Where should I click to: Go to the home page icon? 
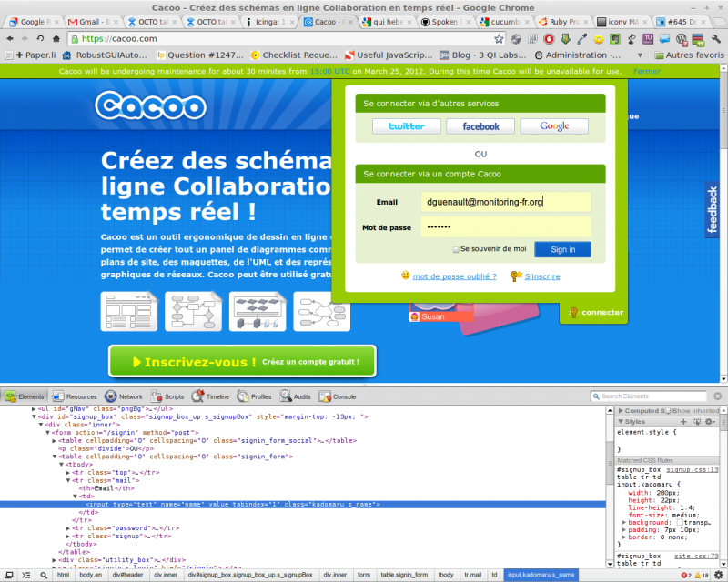pyautogui.click(x=56, y=38)
